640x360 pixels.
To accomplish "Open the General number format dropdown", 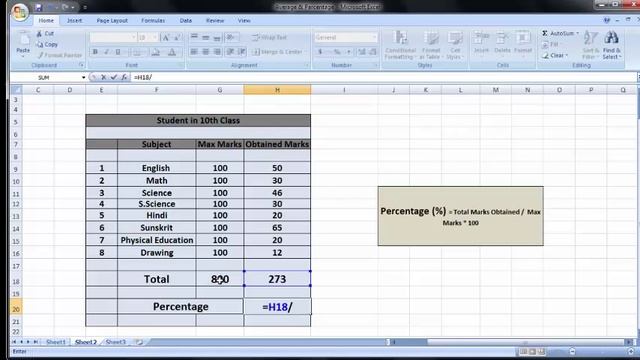I will pos(374,38).
